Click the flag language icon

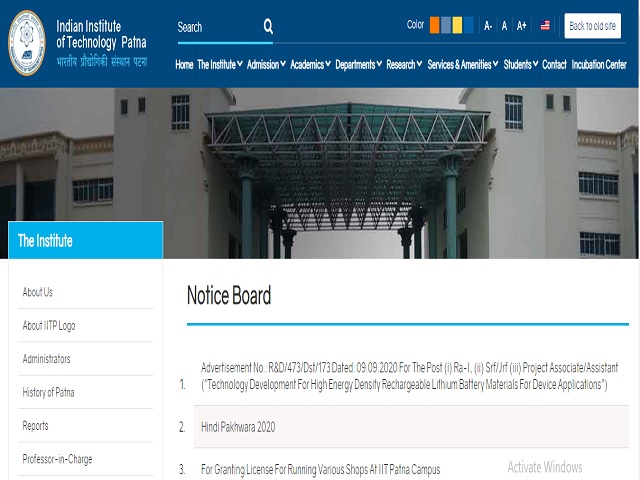(x=545, y=26)
